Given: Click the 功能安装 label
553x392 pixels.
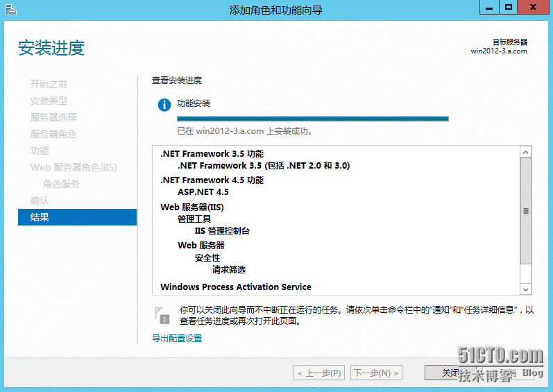Looking at the screenshot, I should (x=194, y=103).
